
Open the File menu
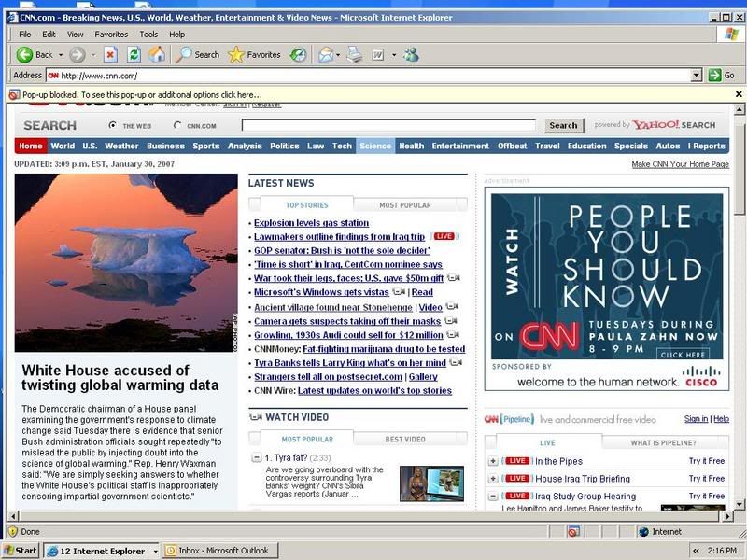[25, 35]
